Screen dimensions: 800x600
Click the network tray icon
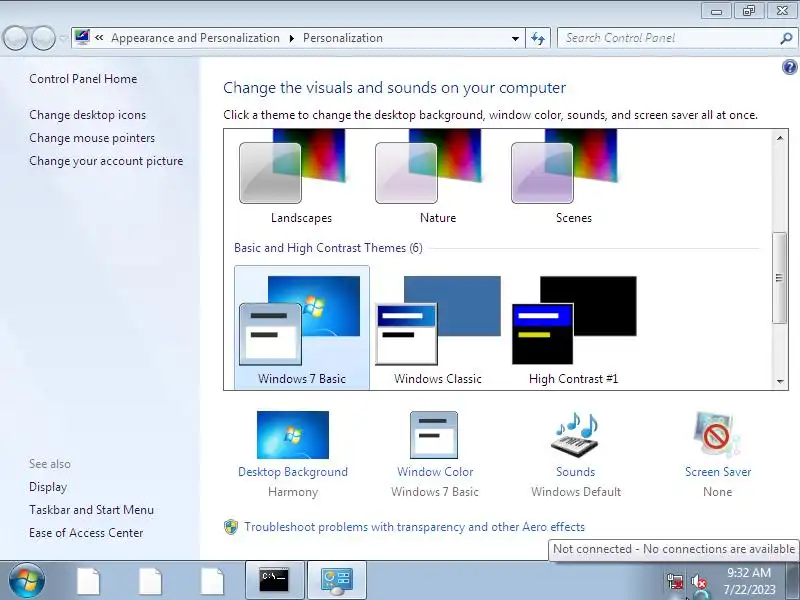(x=675, y=581)
